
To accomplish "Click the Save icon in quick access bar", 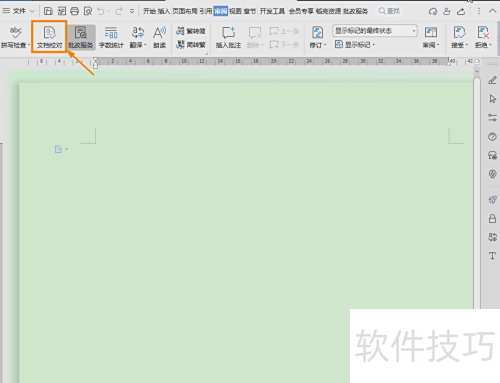I will point(48,11).
